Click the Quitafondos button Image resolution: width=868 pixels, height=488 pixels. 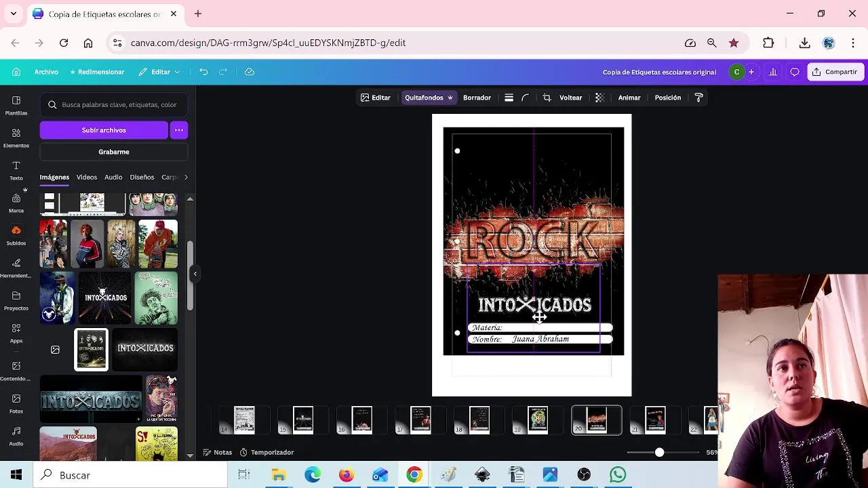point(429,98)
